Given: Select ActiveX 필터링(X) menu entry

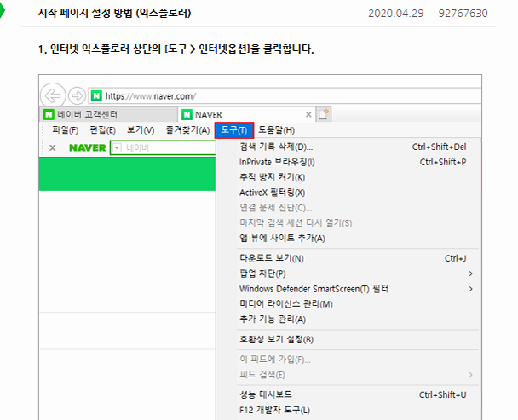Looking at the screenshot, I should (x=348, y=193).
